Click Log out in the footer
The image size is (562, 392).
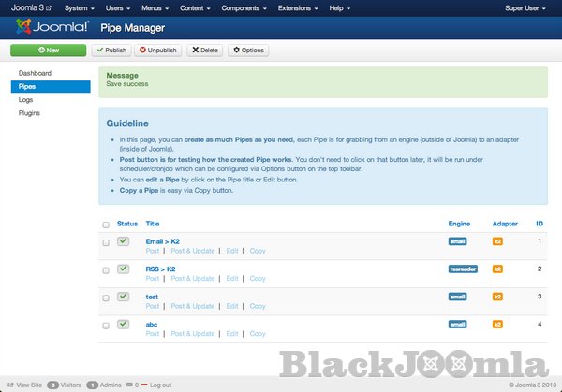click(159, 385)
